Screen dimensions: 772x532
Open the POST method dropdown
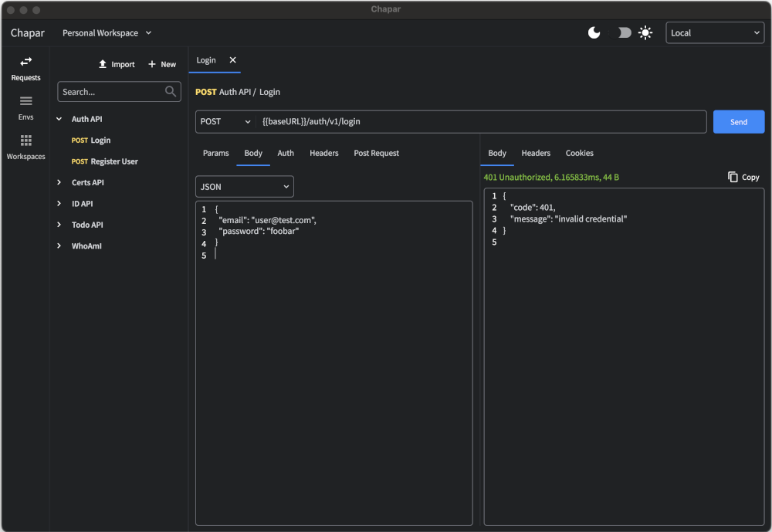pos(225,122)
